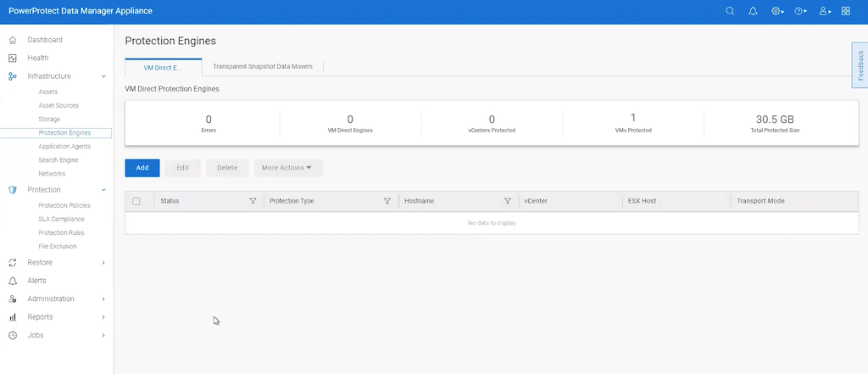Collapse the Protection section chevron

click(103, 190)
